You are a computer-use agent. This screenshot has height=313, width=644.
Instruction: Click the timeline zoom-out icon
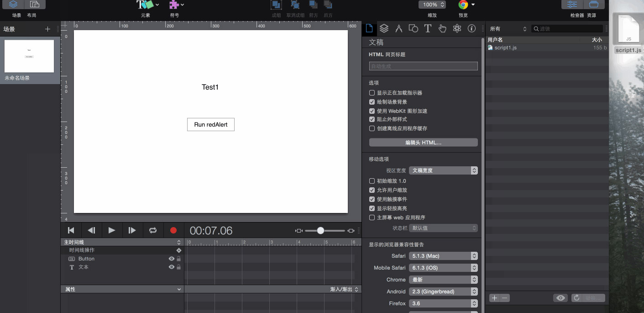point(299,231)
